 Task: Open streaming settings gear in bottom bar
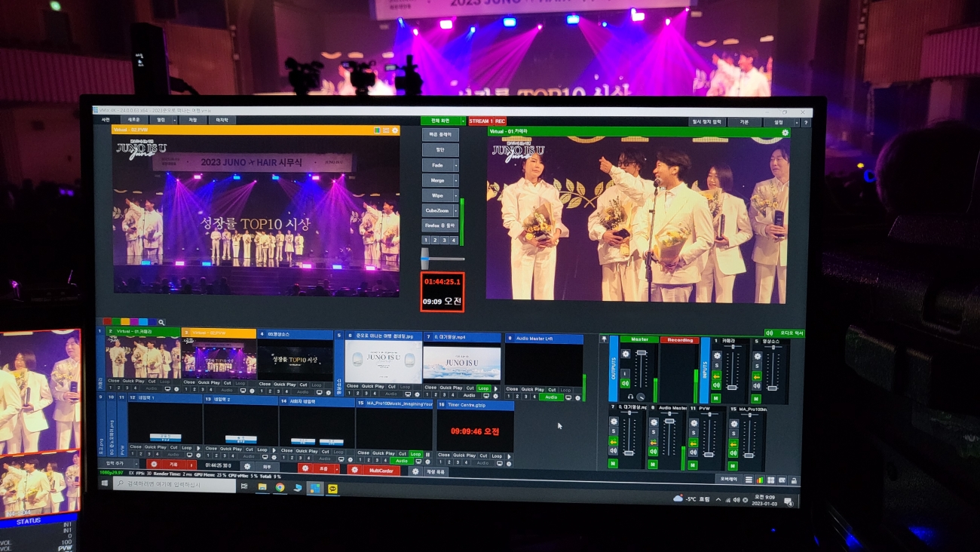pos(305,468)
